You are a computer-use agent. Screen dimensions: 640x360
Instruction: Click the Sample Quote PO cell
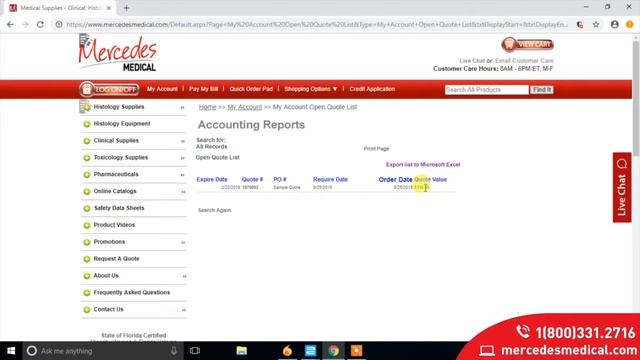pyautogui.click(x=287, y=187)
